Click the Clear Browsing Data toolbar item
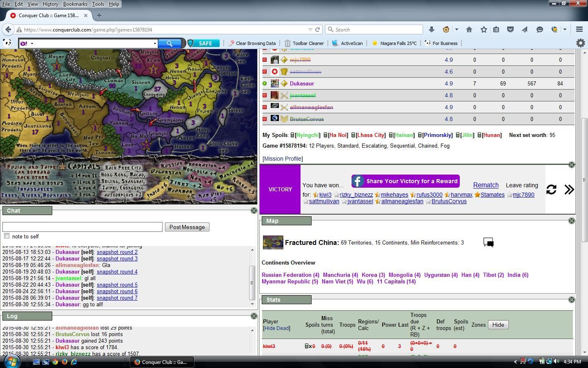 [252, 43]
